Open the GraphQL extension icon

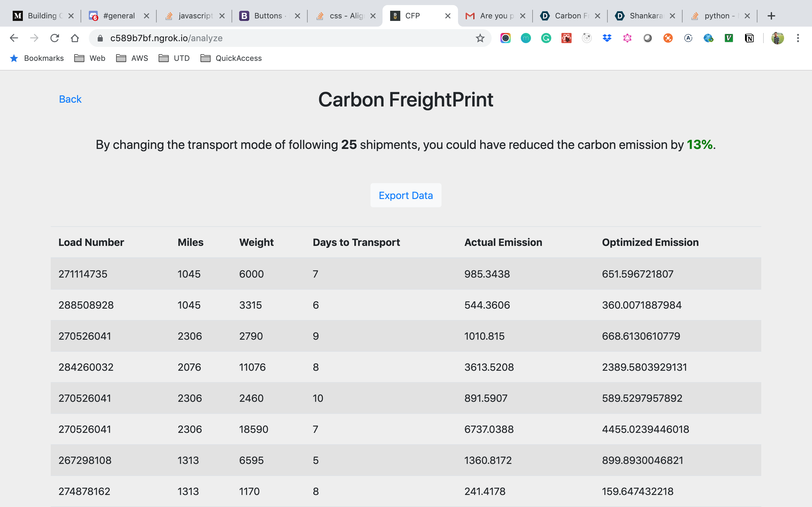coord(627,38)
